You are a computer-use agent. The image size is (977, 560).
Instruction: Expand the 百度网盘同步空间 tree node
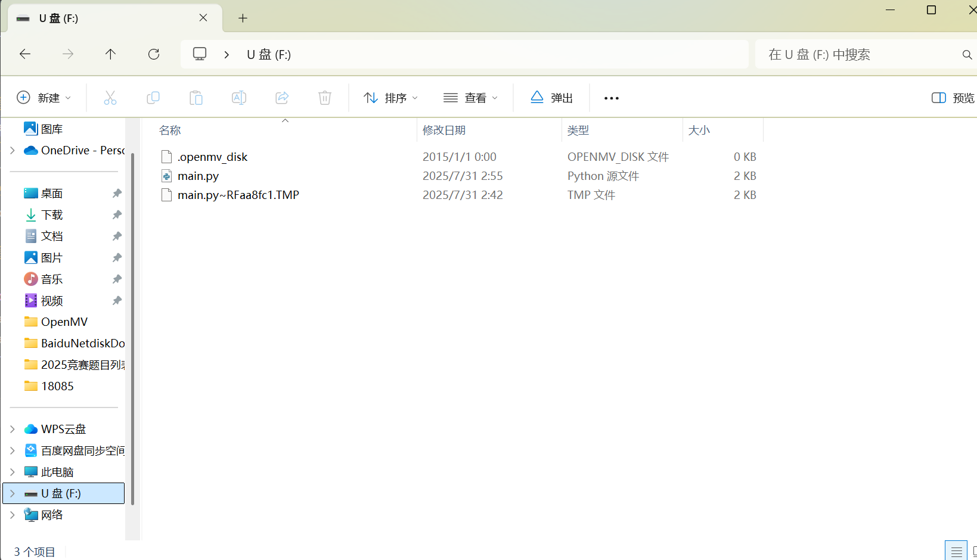coord(13,450)
